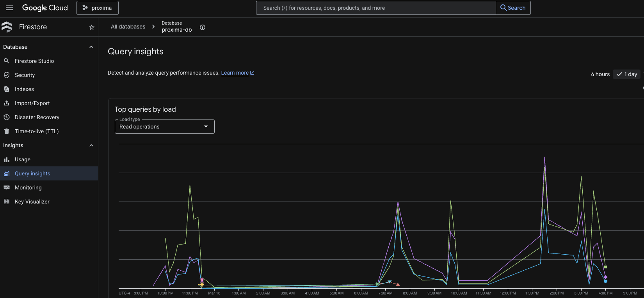Click the database info icon
The height and width of the screenshot is (298, 644).
(203, 27)
